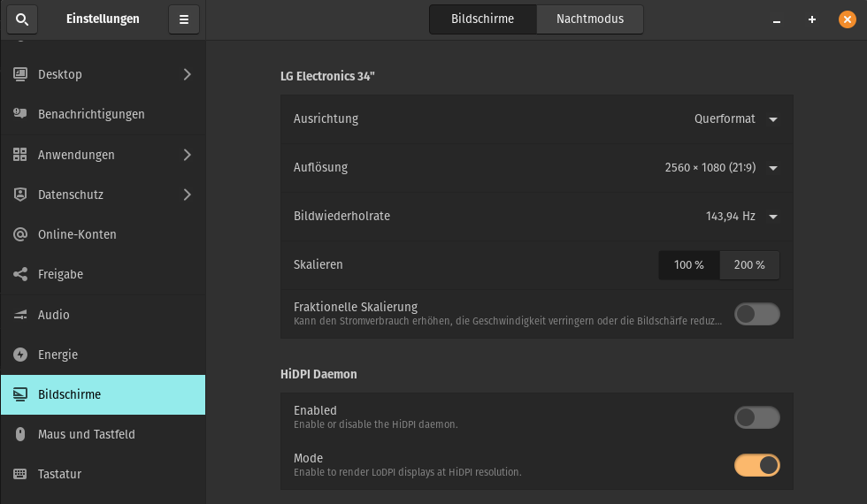
Task: Switch to the Bildschirme tab
Action: (483, 19)
